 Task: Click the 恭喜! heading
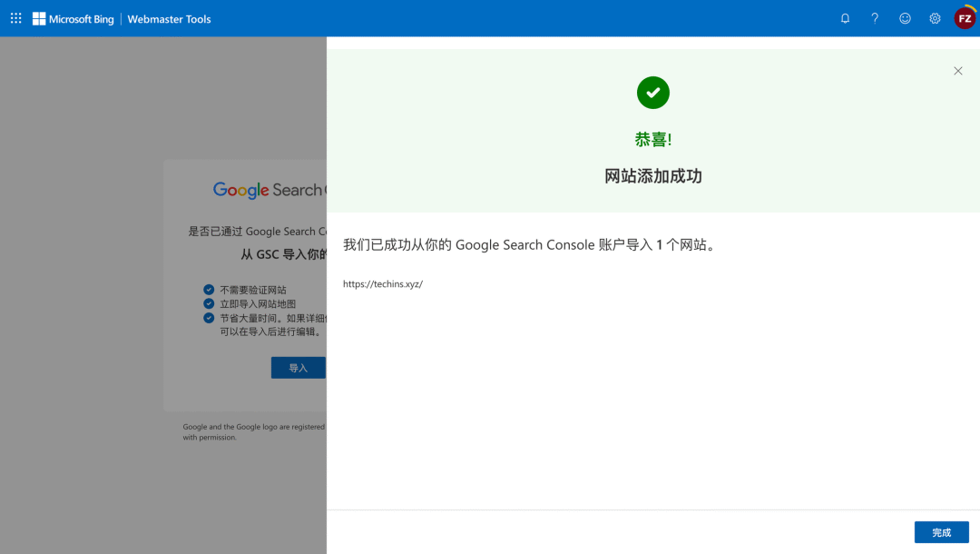click(653, 140)
